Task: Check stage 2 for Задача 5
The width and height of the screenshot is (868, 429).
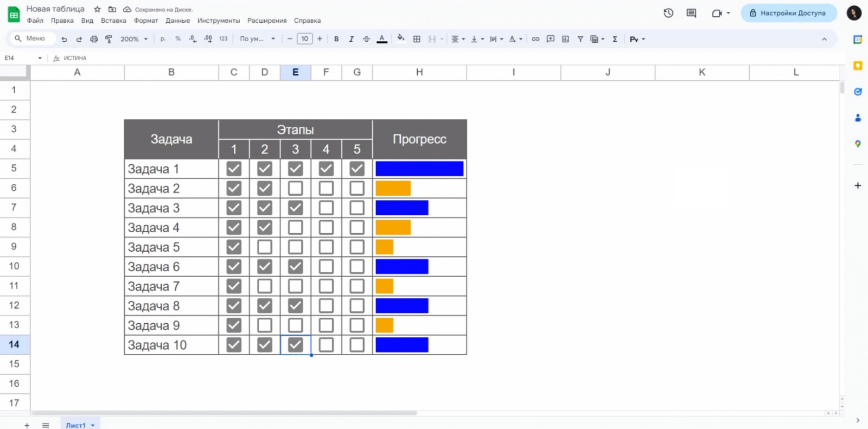Action: click(x=265, y=247)
